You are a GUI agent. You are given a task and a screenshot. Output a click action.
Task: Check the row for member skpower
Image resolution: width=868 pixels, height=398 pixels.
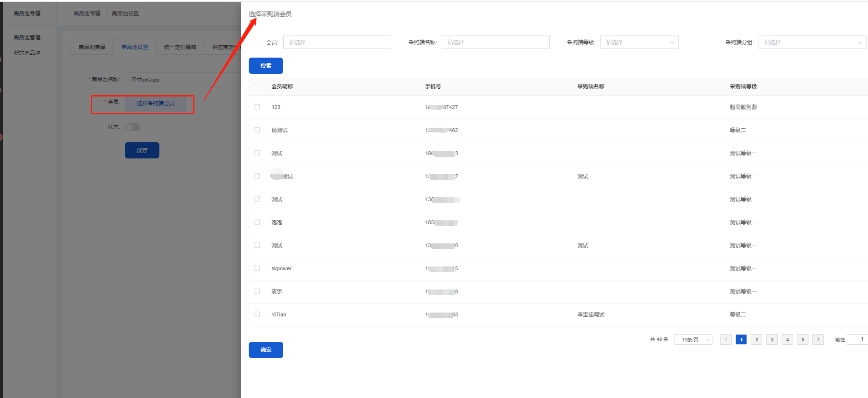pos(257,268)
